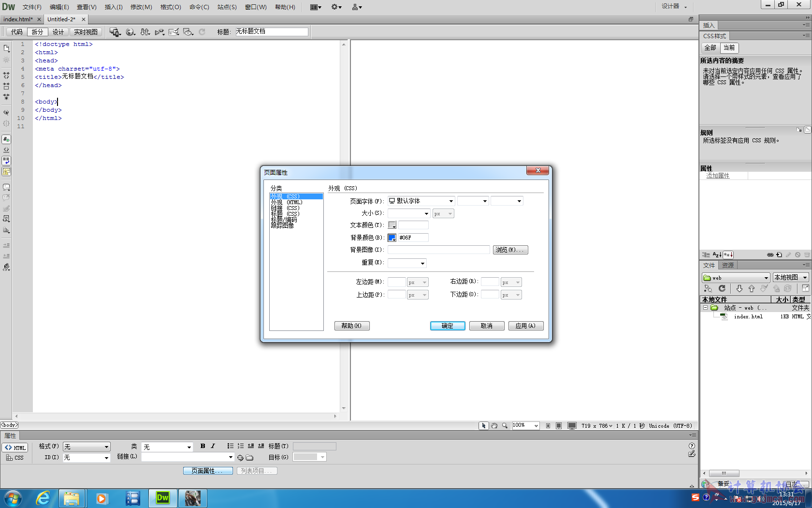The image size is (812, 508).
Task: Click connect to remote server plug icon
Action: click(708, 288)
